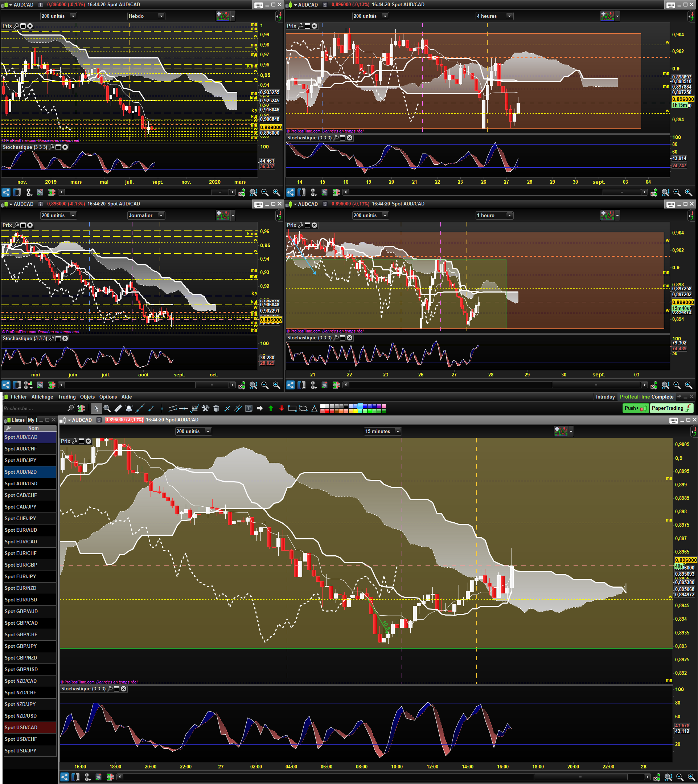Select the triangle drawing tool

click(x=314, y=408)
